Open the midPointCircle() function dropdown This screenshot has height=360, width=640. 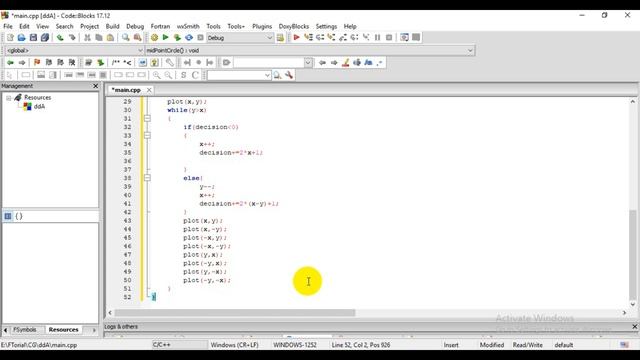[x=470, y=51]
